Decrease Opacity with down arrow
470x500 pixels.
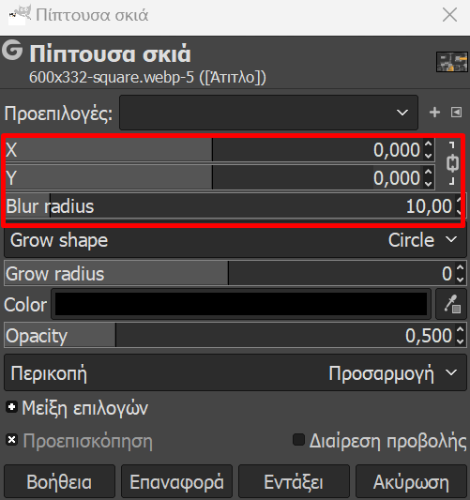pyautogui.click(x=460, y=341)
